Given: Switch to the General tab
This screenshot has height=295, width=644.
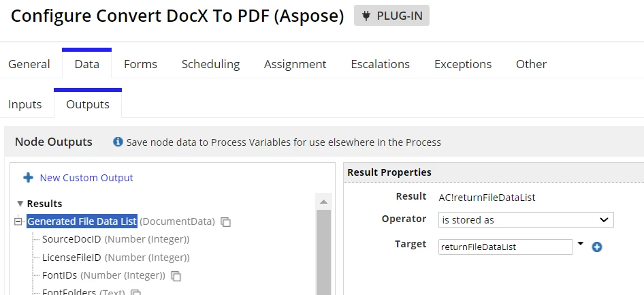Looking at the screenshot, I should [x=29, y=64].
